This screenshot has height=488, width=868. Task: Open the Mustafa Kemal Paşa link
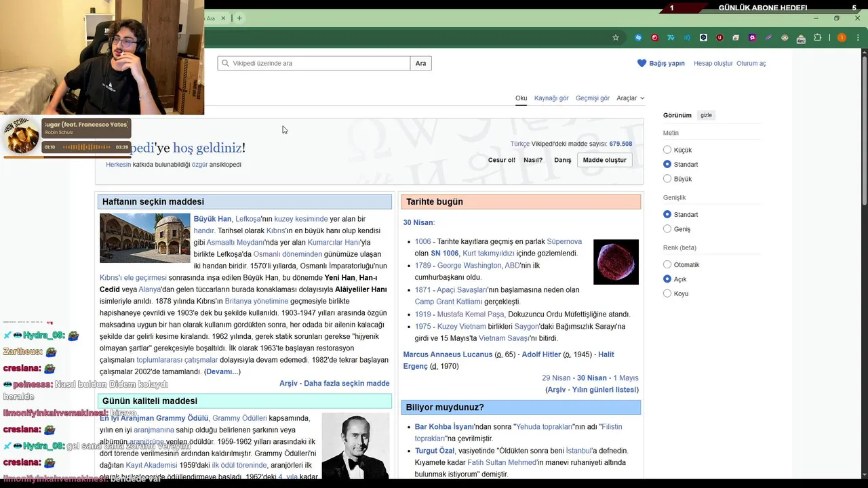(471, 314)
